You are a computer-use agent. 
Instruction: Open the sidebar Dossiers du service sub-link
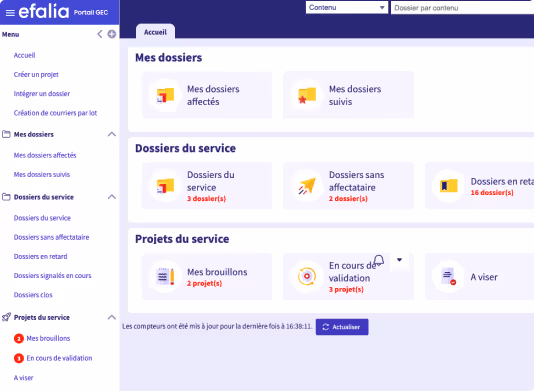tap(42, 218)
